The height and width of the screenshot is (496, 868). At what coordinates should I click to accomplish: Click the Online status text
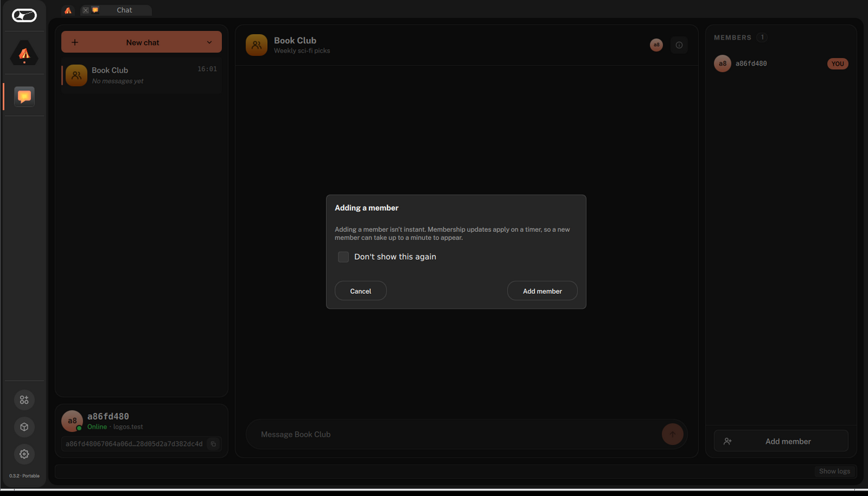(97, 427)
